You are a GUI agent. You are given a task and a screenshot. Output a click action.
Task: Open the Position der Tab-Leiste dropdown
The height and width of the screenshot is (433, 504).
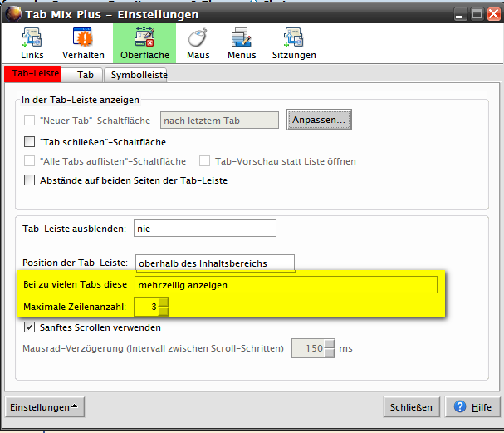click(x=215, y=263)
